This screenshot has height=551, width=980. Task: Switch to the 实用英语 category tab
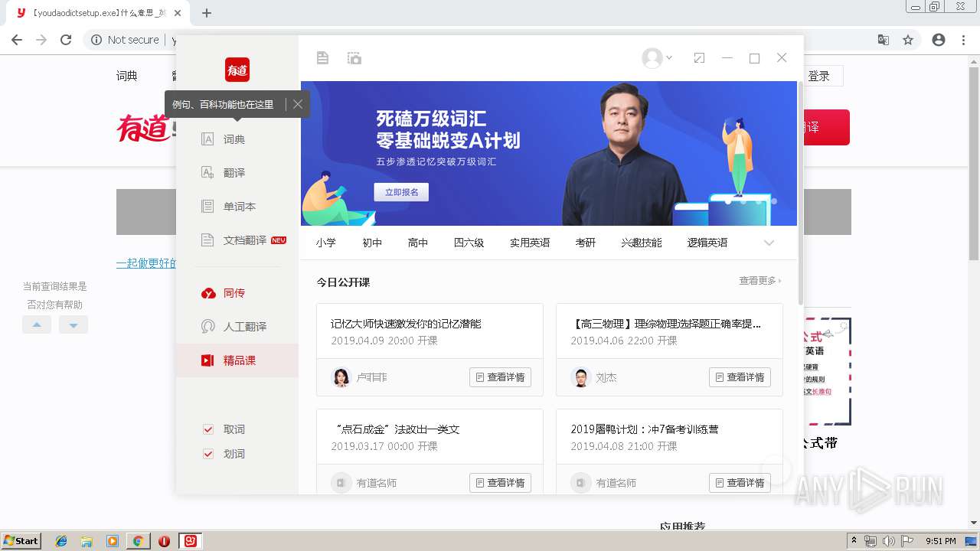(x=530, y=243)
